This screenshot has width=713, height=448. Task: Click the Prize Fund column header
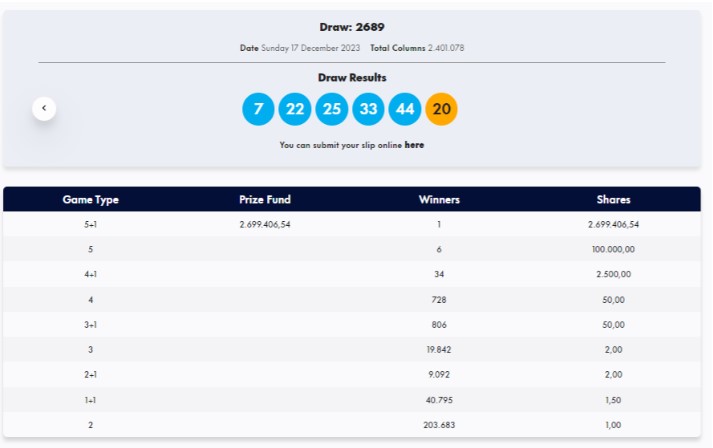click(x=265, y=199)
